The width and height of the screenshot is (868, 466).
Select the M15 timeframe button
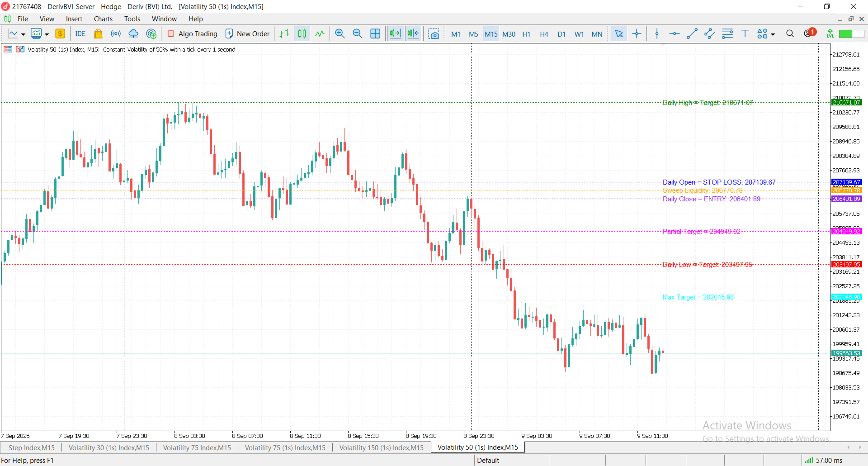[491, 34]
